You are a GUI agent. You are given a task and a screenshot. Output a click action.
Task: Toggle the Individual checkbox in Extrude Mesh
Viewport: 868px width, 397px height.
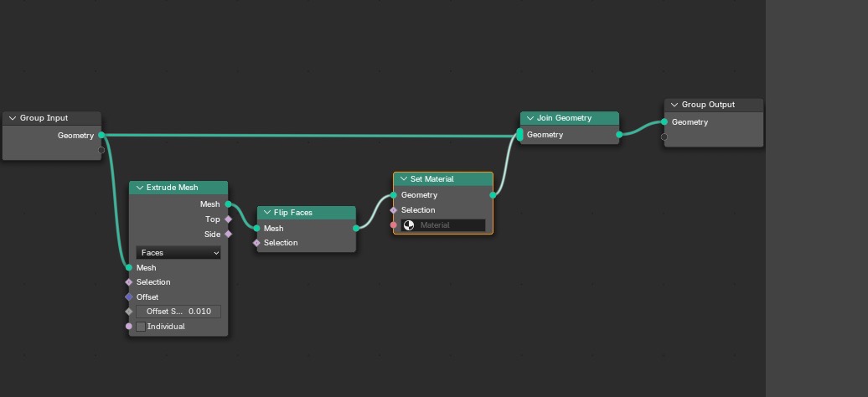[x=141, y=327]
